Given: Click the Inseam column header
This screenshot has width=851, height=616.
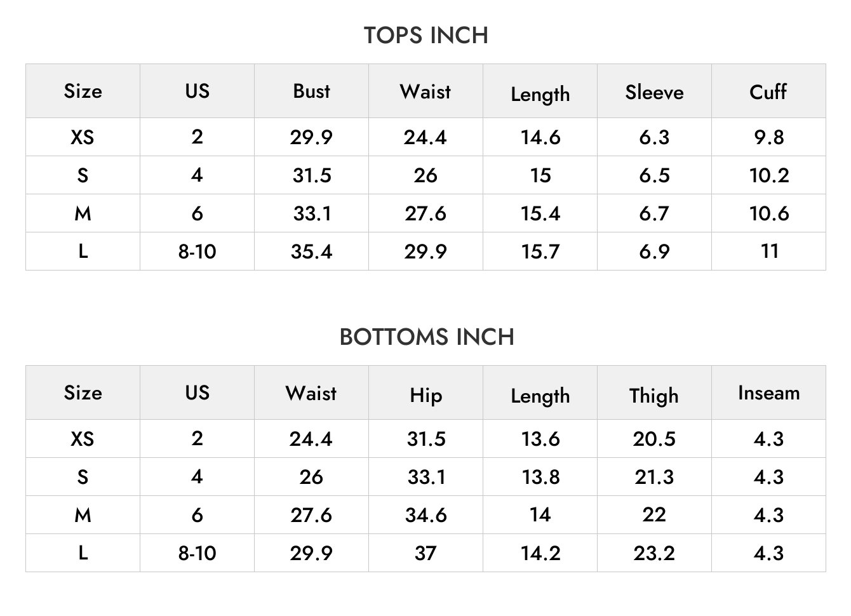Looking at the screenshot, I should (768, 393).
